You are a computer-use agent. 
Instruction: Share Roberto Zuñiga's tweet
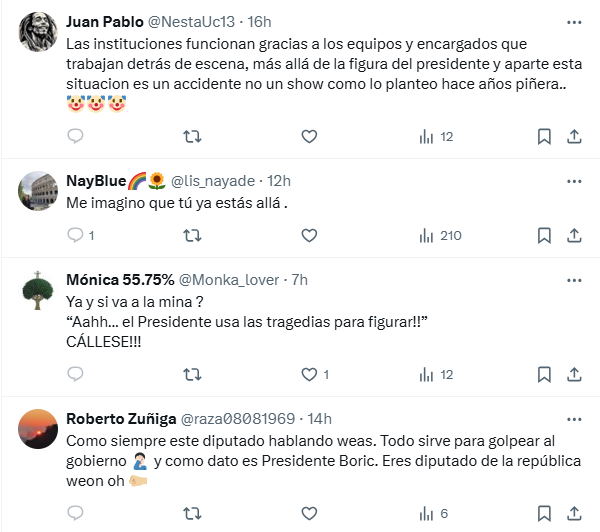pos(574,513)
